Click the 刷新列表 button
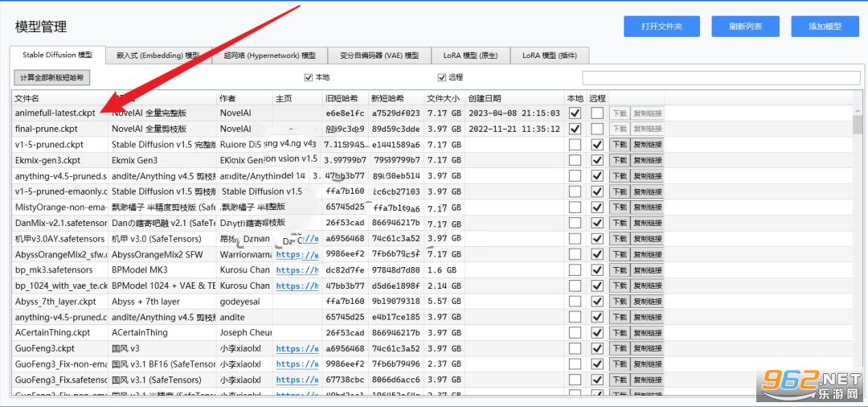868x407 pixels. [745, 26]
